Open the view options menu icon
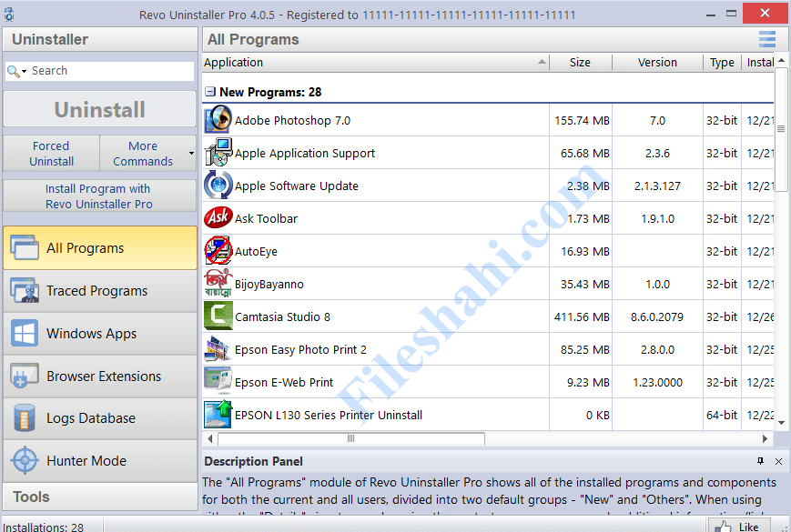 tap(766, 39)
